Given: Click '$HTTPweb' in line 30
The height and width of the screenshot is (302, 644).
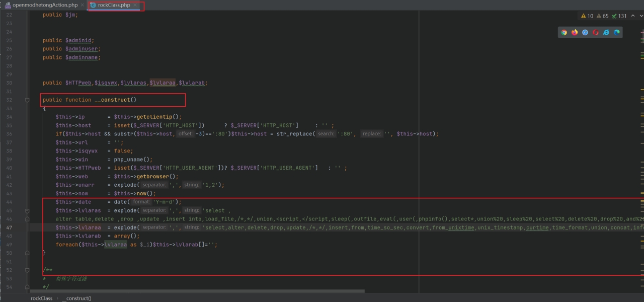Looking at the screenshot, I should (78, 83).
